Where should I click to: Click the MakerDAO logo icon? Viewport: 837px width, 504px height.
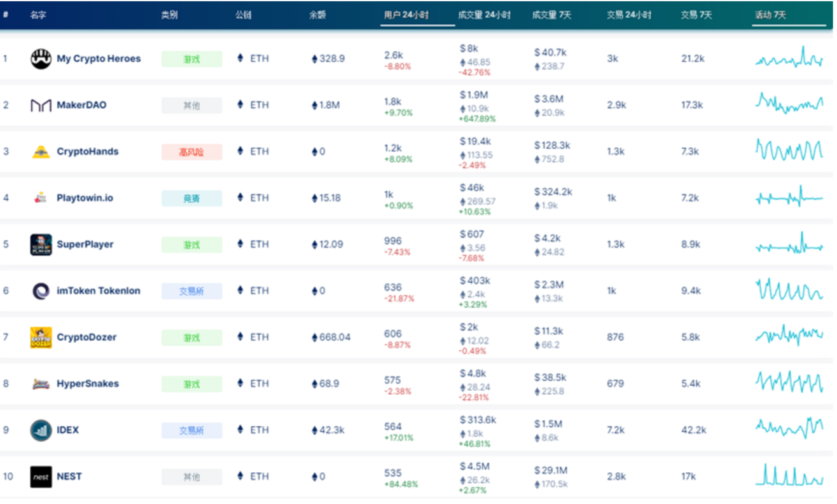tap(41, 105)
